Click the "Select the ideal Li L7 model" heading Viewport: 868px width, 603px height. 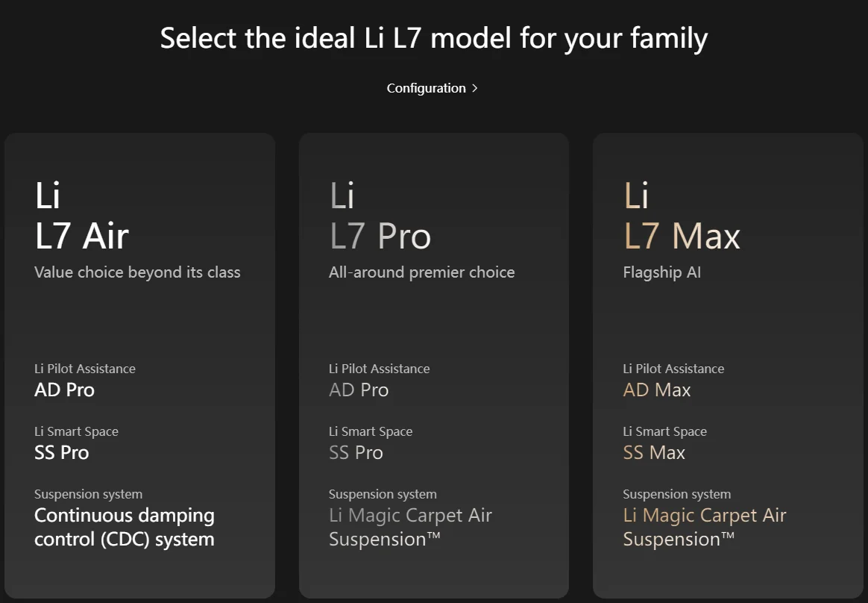(x=433, y=38)
